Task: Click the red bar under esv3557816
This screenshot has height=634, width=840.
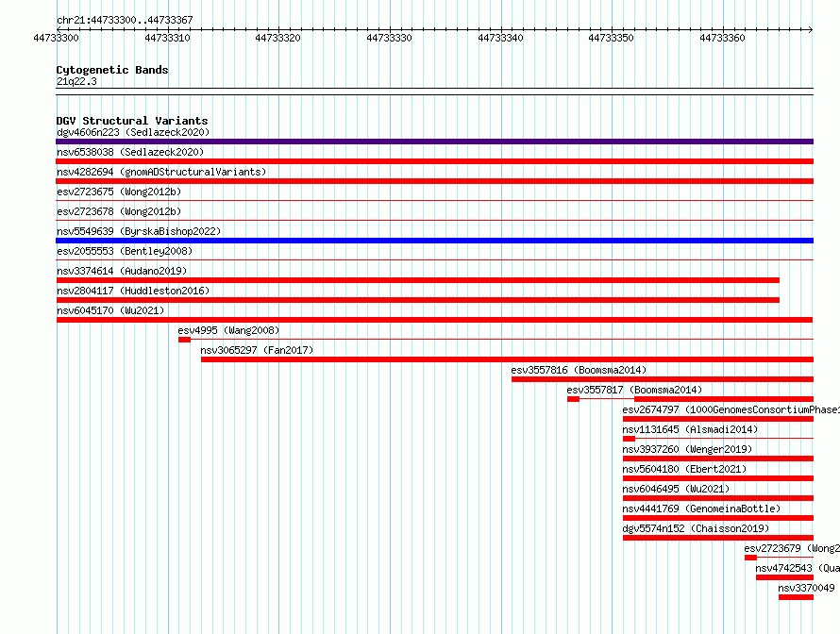Action: (663, 379)
